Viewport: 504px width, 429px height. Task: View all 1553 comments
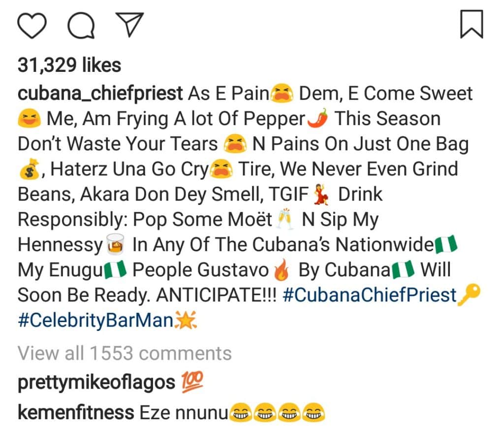tap(125, 353)
